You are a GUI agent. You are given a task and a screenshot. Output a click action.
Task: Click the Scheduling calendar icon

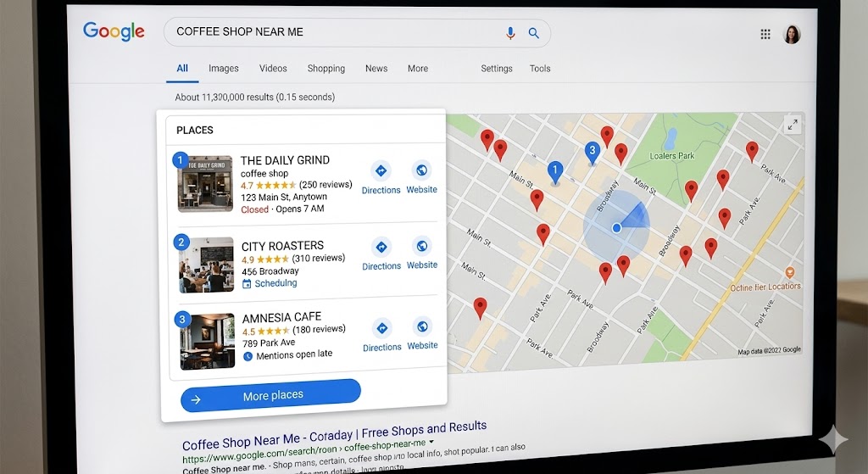point(247,284)
